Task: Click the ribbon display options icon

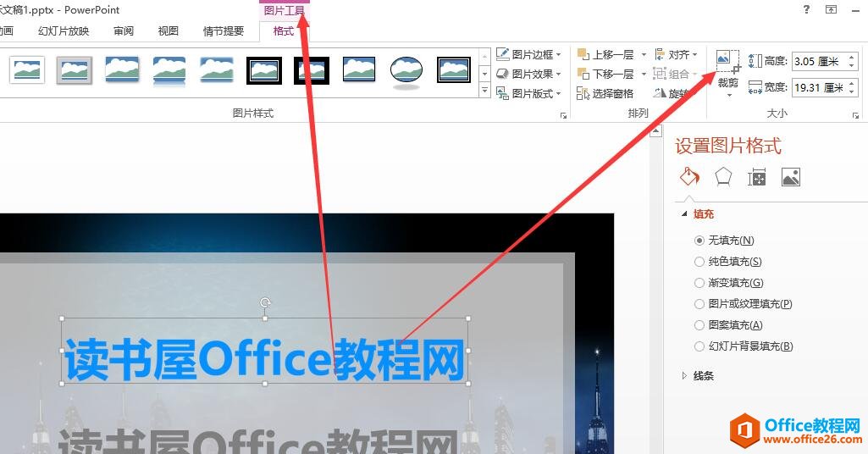Action: coord(832,9)
